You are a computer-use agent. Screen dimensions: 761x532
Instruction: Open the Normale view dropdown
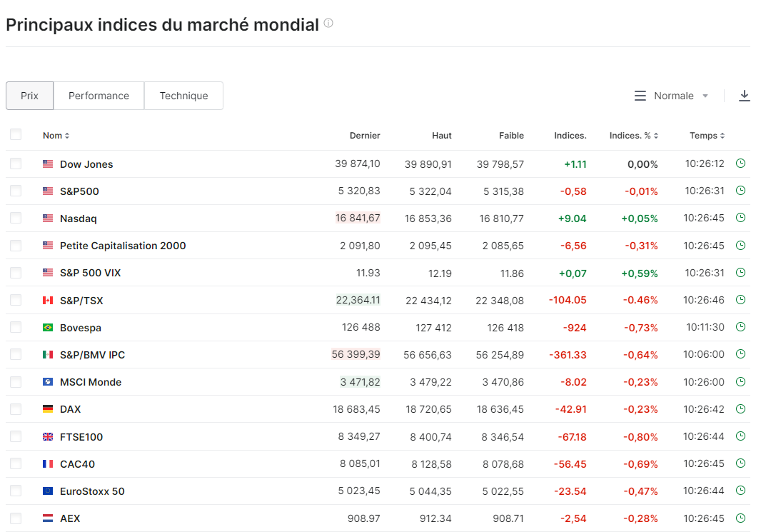(x=672, y=96)
